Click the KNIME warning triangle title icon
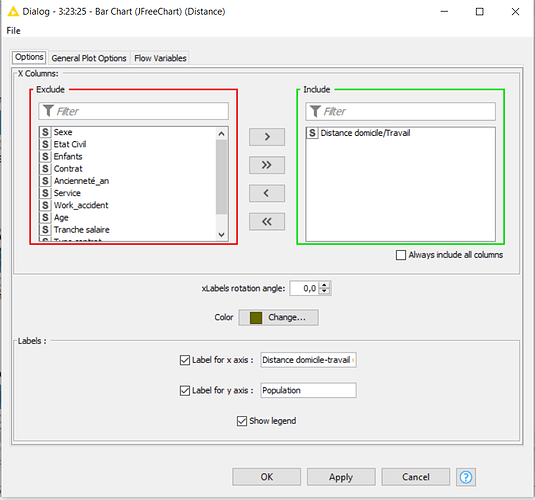 click(13, 11)
